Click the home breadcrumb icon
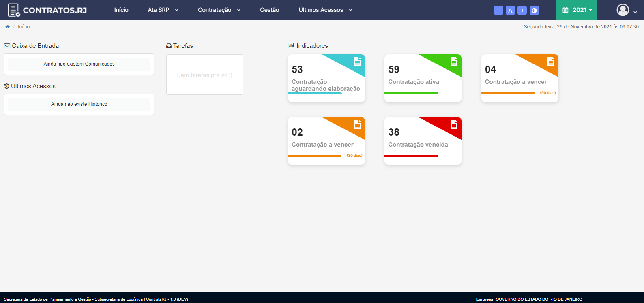This screenshot has width=644, height=303. click(x=7, y=27)
